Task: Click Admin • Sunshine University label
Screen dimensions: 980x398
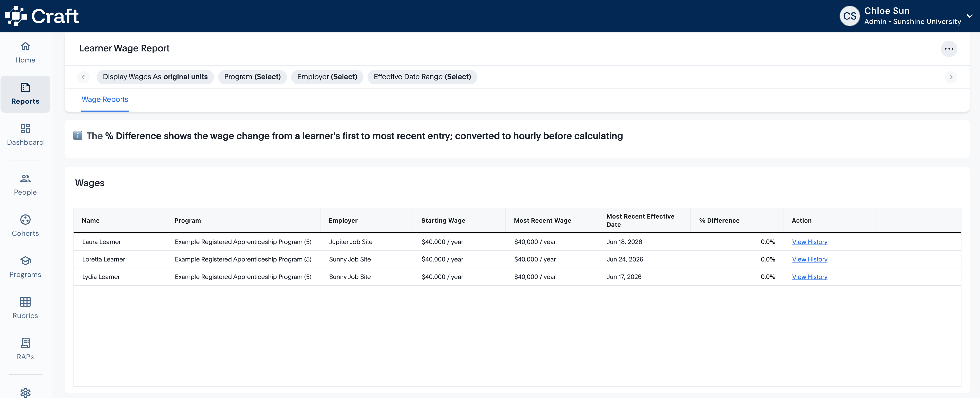Action: 912,22
